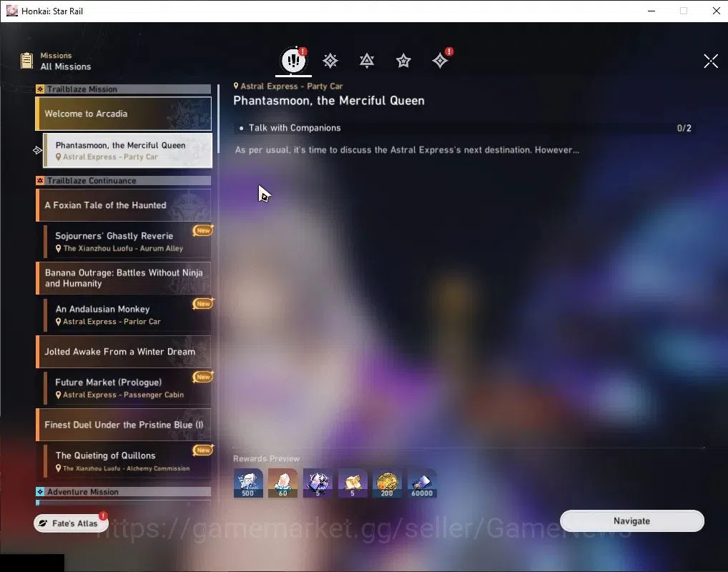The height and width of the screenshot is (572, 728).
Task: Open Banana Outrage: Battles Without Ninja mission
Action: [124, 278]
